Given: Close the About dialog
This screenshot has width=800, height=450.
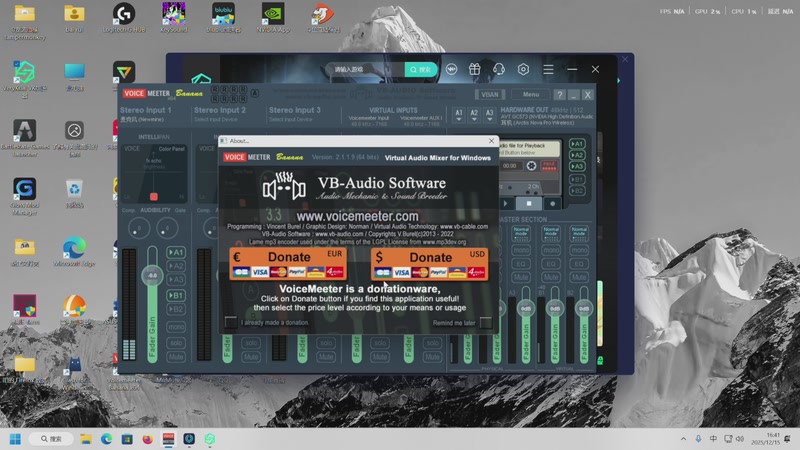Looking at the screenshot, I should point(491,141).
